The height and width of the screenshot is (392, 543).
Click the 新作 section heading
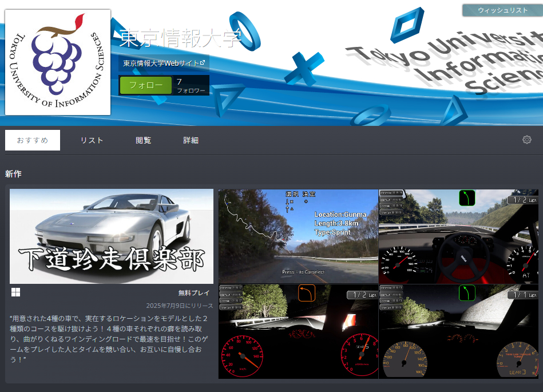point(13,174)
